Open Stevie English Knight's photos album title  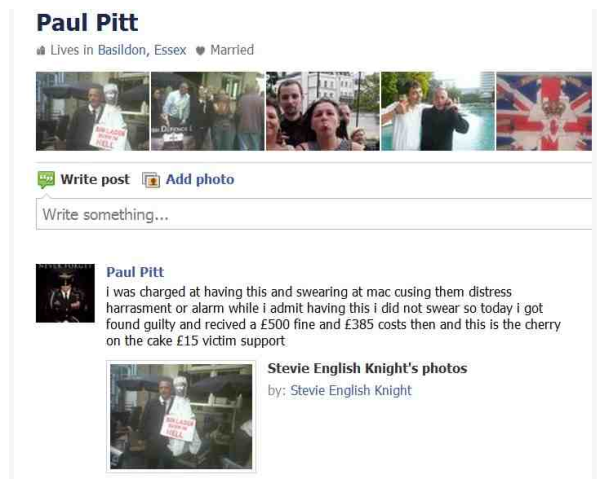367,368
